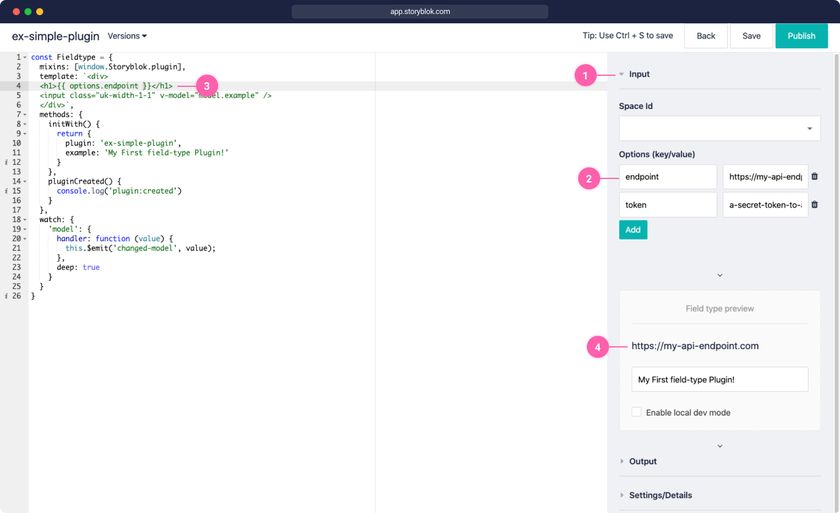Click the 'Options (key/value)' label
This screenshot has height=513, width=840.
tap(657, 154)
